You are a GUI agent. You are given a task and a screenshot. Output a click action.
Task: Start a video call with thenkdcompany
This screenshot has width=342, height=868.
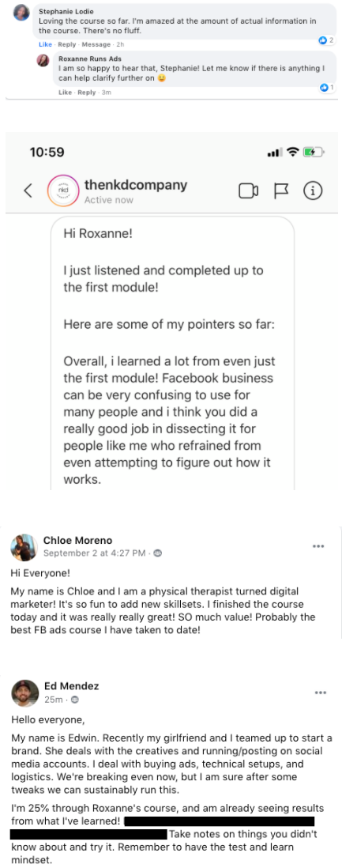[249, 191]
